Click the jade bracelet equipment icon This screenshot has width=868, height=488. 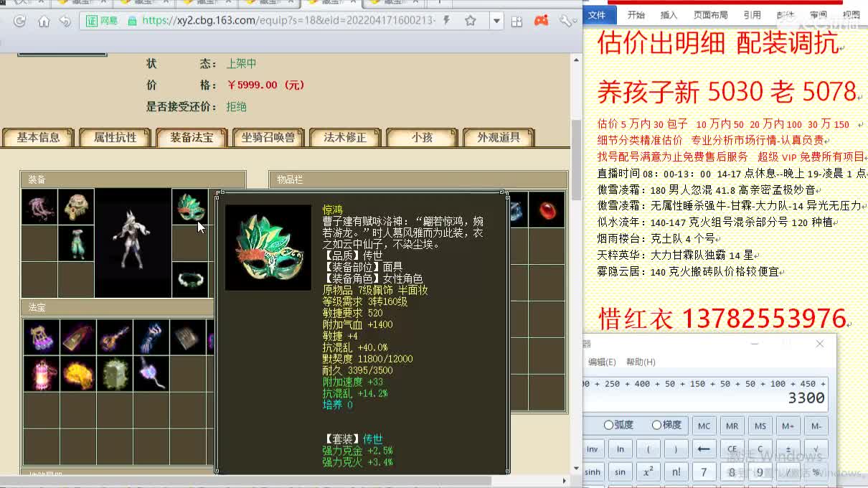point(189,280)
